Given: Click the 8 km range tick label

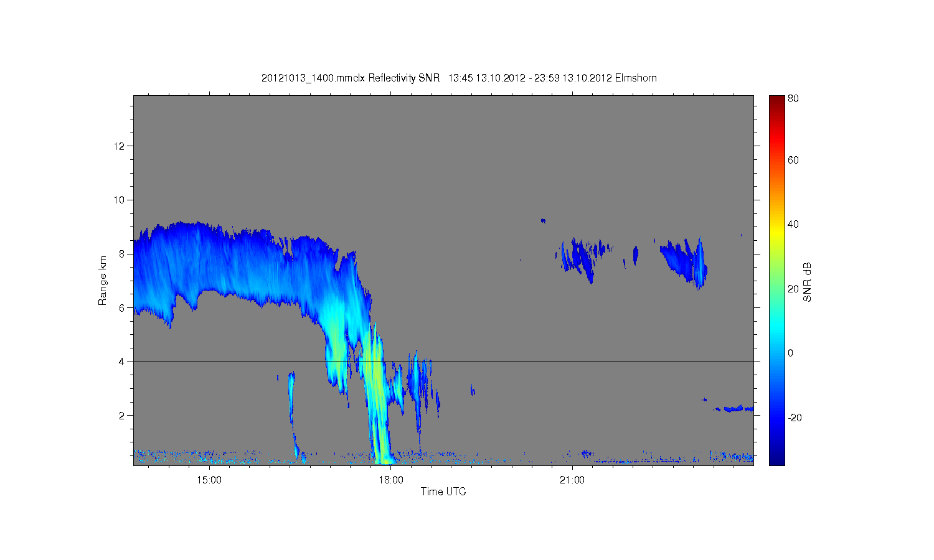Looking at the screenshot, I should point(122,254).
